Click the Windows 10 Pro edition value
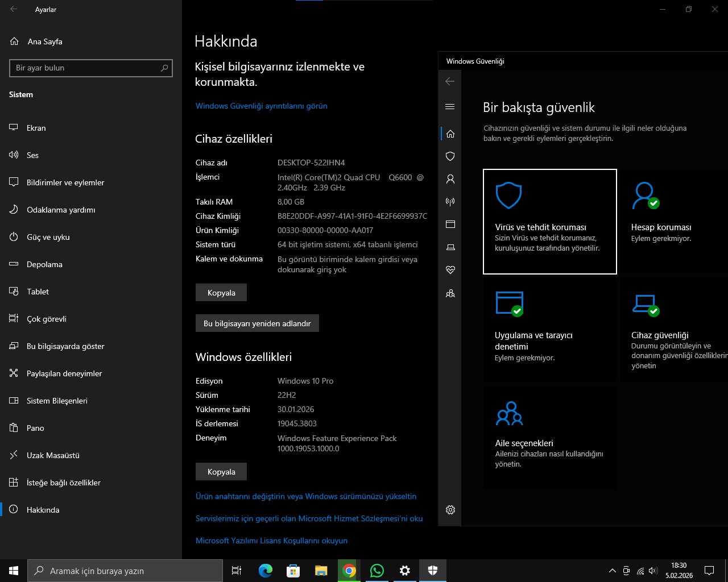Image resolution: width=728 pixels, height=582 pixels. tap(305, 381)
